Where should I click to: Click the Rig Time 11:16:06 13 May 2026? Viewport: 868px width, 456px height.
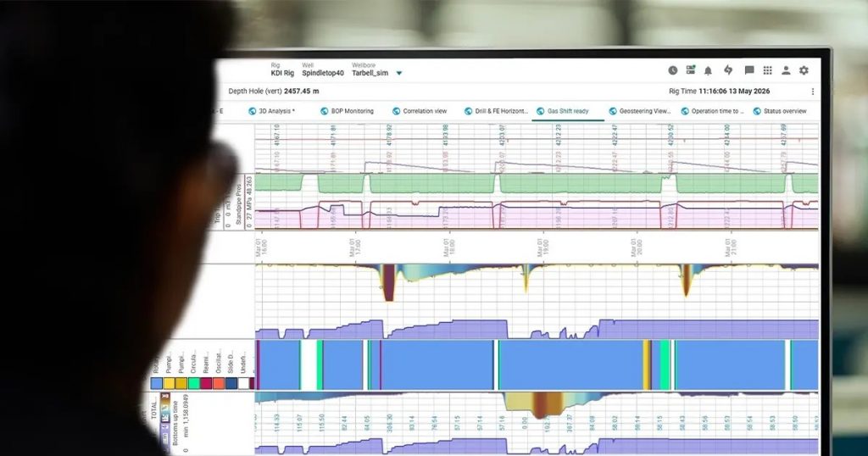pyautogui.click(x=734, y=92)
